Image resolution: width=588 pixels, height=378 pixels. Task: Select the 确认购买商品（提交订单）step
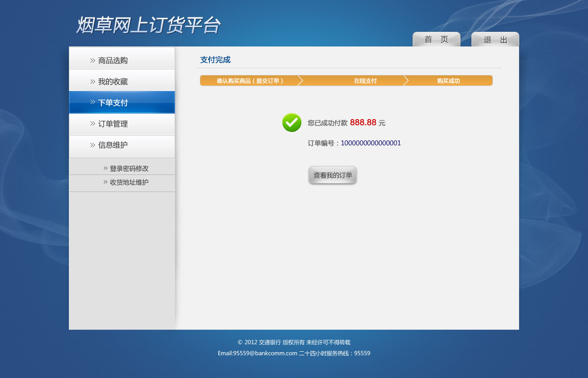pyautogui.click(x=250, y=81)
